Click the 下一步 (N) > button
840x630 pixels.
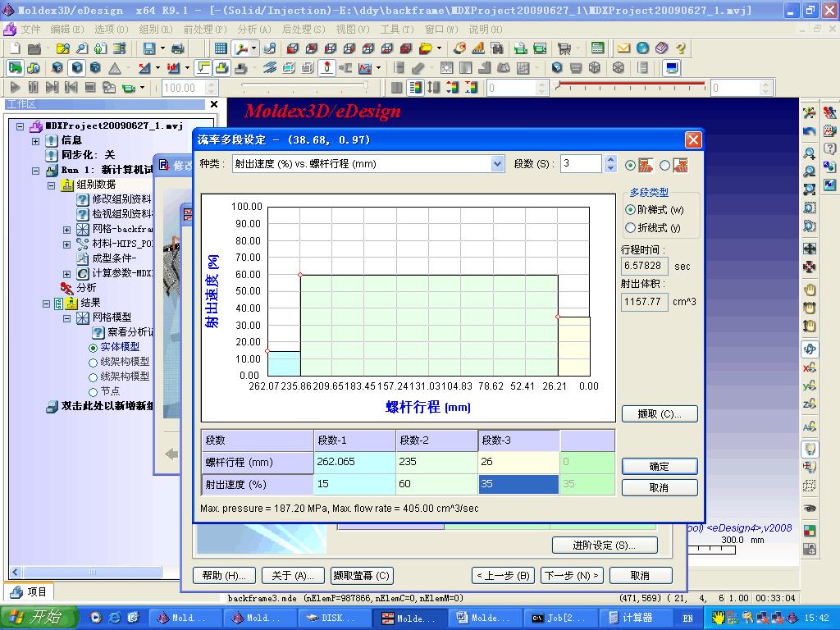coord(572,575)
